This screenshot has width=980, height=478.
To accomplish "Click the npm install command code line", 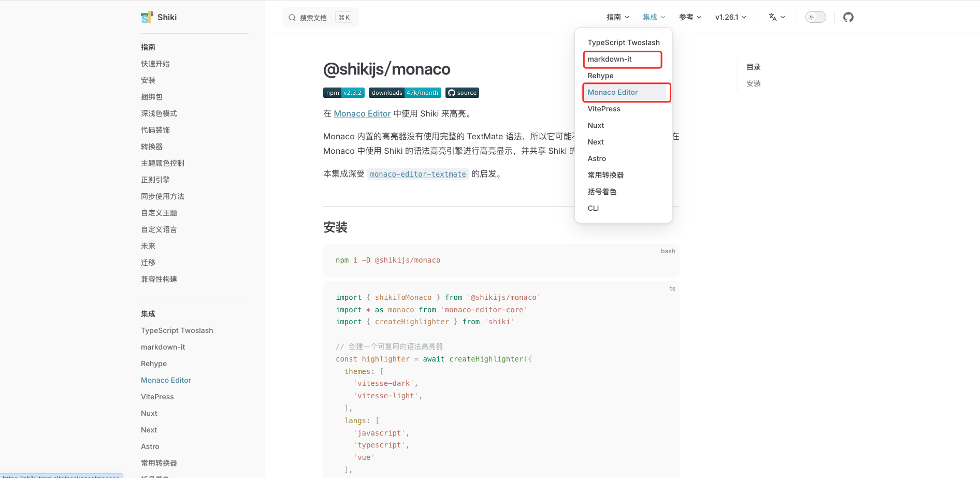I will tap(388, 260).
